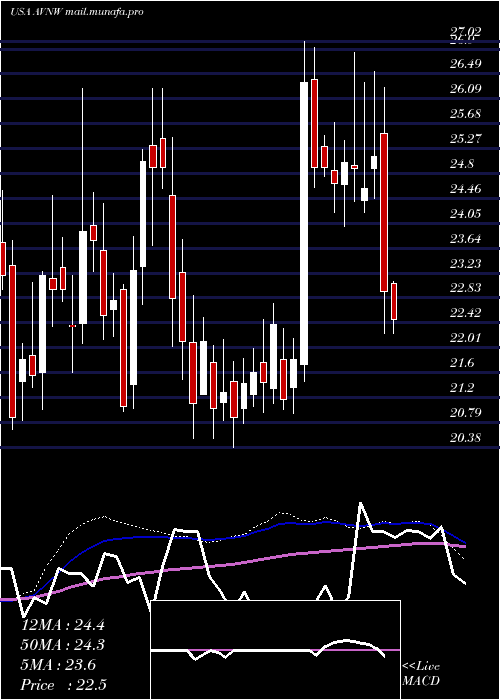Click the 23.23 price axis label
The height and width of the screenshot is (700, 500).
click(x=465, y=264)
